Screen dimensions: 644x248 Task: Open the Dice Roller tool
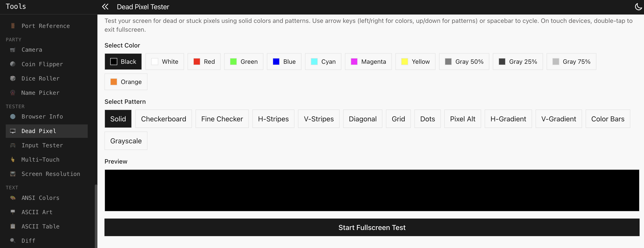coord(40,78)
